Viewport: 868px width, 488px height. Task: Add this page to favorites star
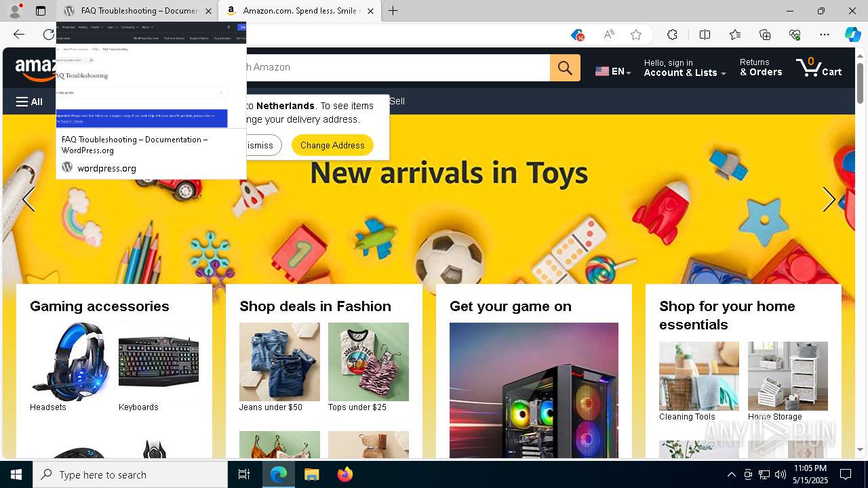coord(636,35)
